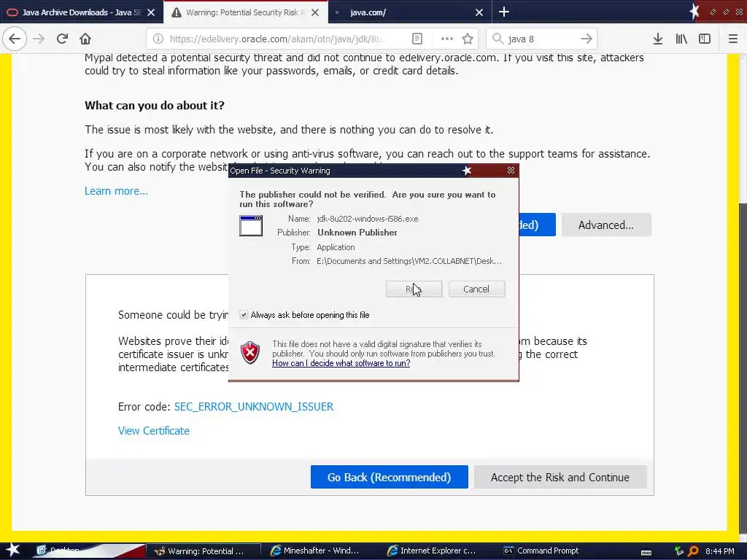This screenshot has width=747, height=560.
Task: Click the Unknown Publisher text
Action: coord(357,233)
